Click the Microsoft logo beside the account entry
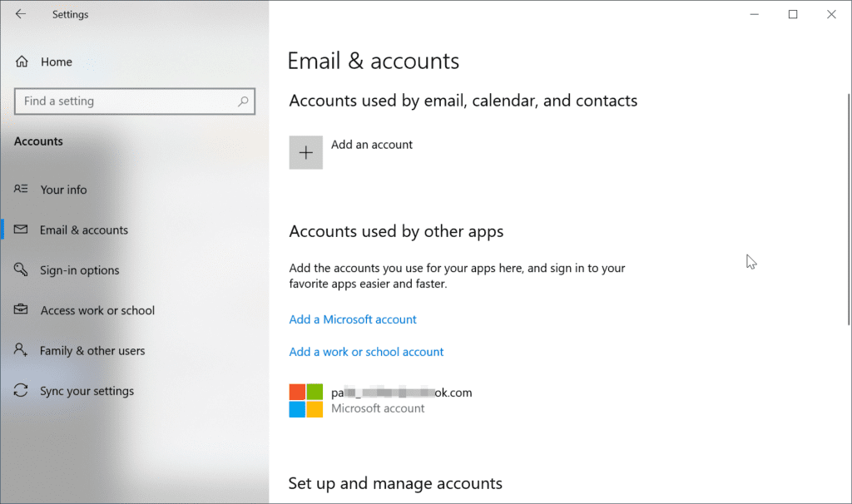Viewport: 852px width, 504px height. click(305, 399)
